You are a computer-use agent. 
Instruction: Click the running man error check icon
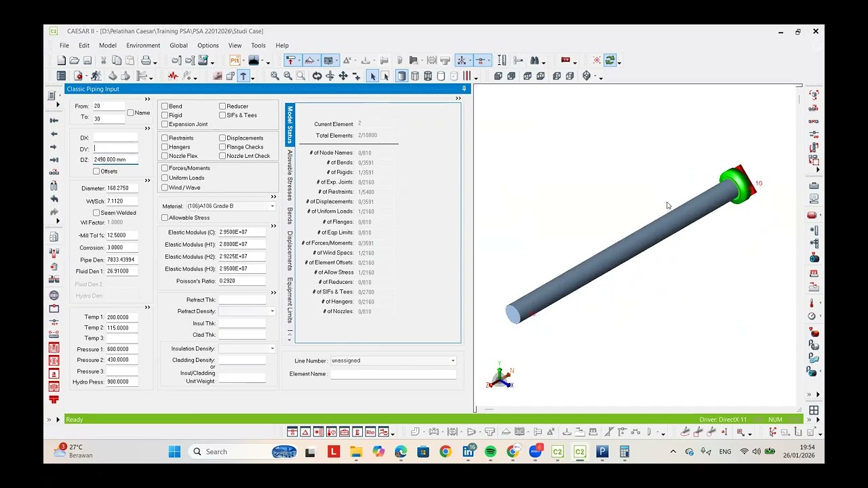click(96, 76)
